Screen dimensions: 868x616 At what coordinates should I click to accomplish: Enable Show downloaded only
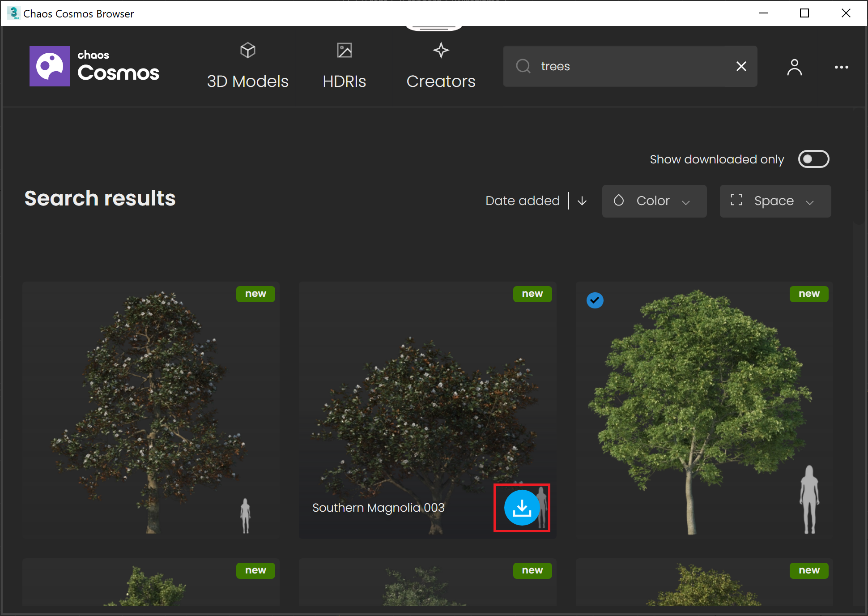click(x=813, y=159)
